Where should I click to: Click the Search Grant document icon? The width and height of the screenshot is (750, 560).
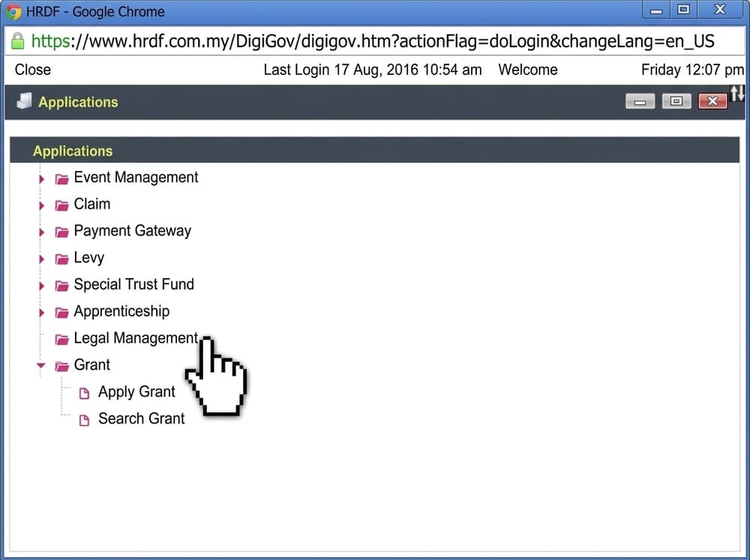point(84,420)
